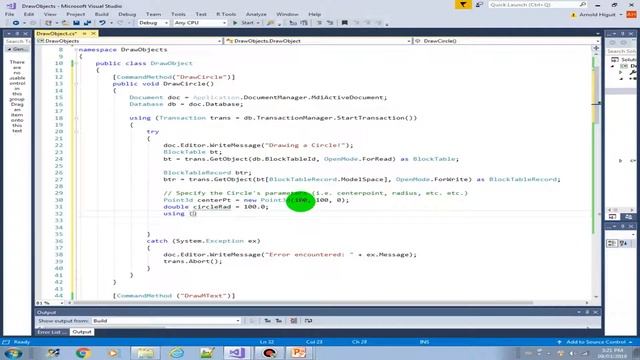Viewport: 640px width, 360px height.
Task: Switch to the Error List tab
Action: [x=52, y=332]
